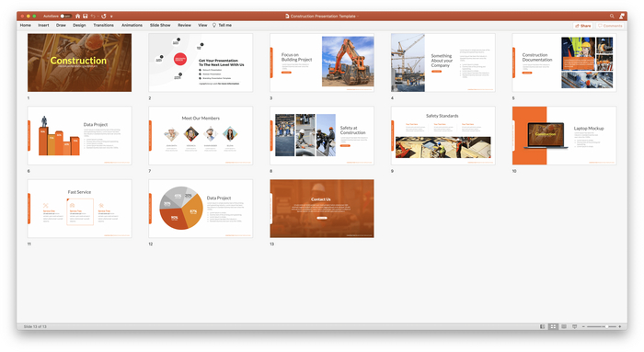Open the Draw ribbon tab
Viewport: 644px width, 352px height.
pyautogui.click(x=61, y=25)
